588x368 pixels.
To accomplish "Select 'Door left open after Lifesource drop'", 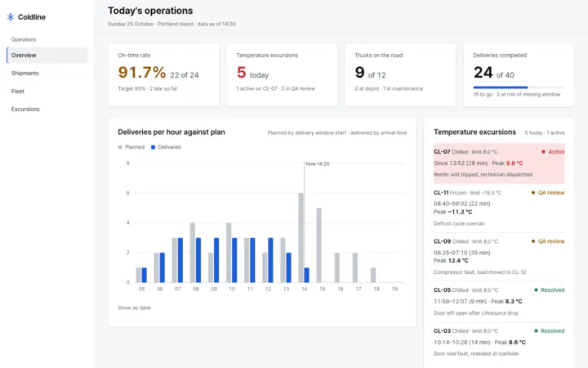I will pyautogui.click(x=476, y=312).
